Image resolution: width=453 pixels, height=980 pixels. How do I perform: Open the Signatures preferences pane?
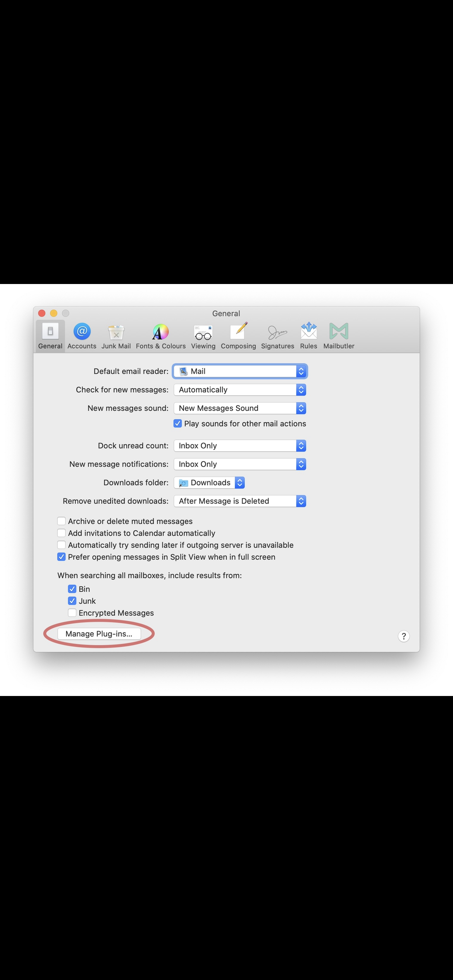[x=278, y=336]
